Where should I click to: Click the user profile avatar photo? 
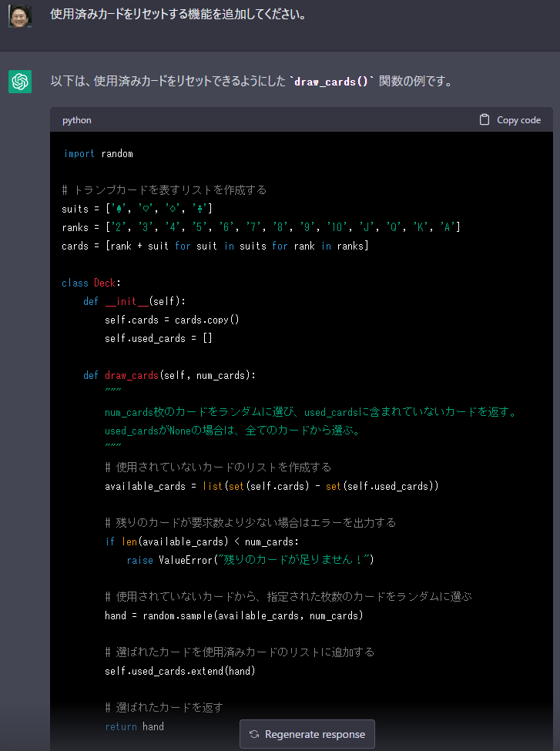20,15
